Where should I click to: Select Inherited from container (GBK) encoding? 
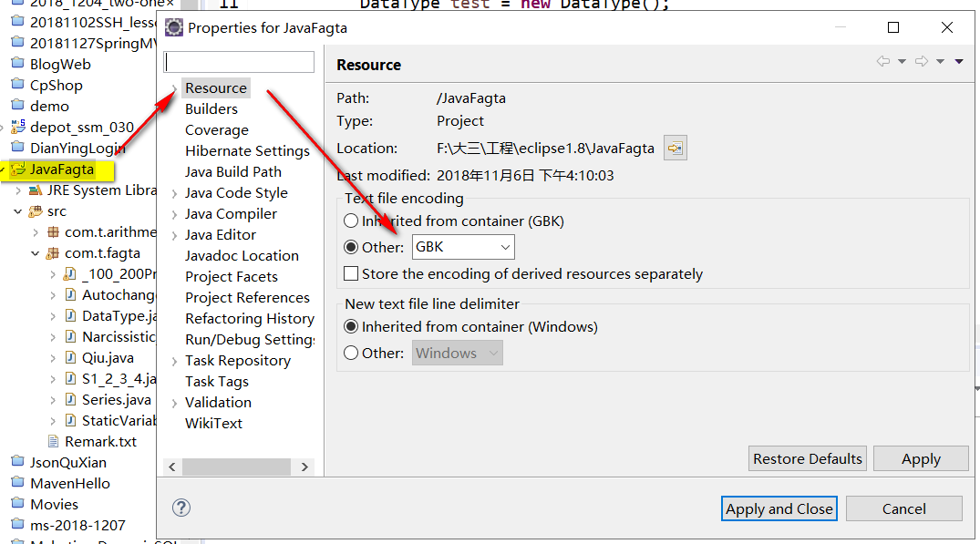(x=351, y=221)
